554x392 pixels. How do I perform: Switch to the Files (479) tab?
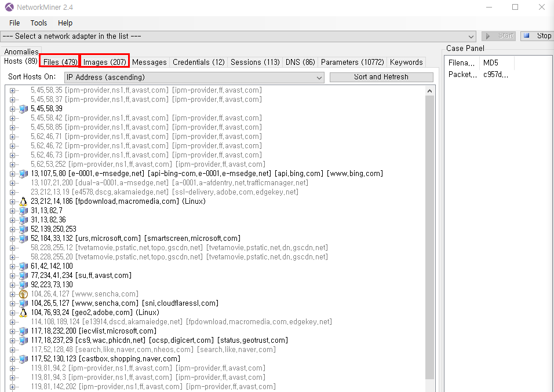60,62
